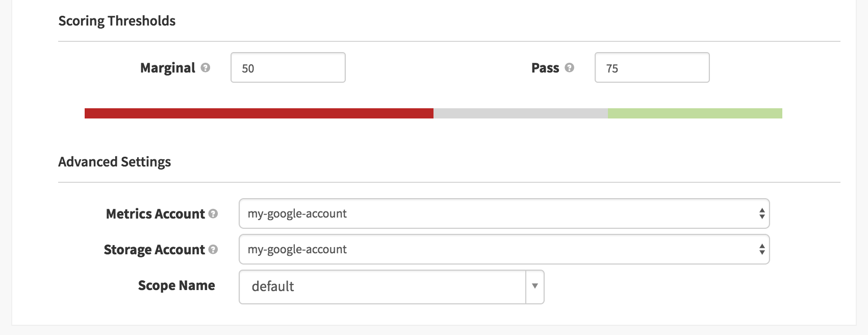Image resolution: width=868 pixels, height=335 pixels.
Task: Click the Advanced Settings section heading
Action: click(x=115, y=162)
